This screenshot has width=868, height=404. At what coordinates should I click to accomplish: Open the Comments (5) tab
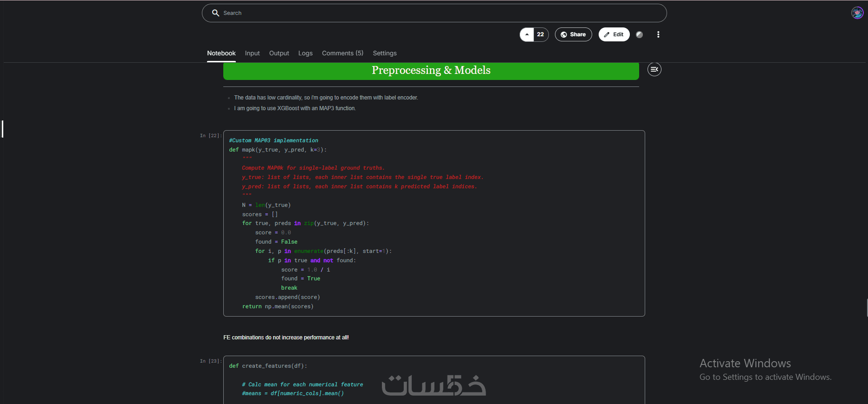coord(342,53)
